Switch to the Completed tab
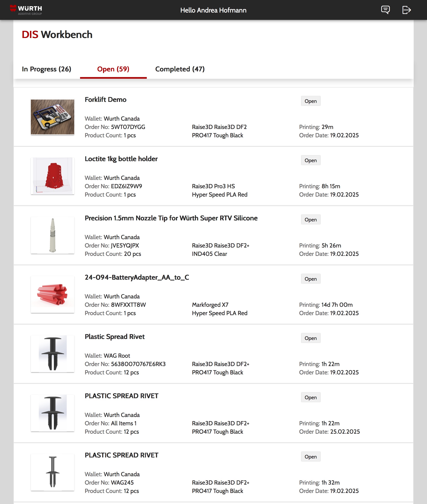This screenshot has width=427, height=504. click(180, 69)
